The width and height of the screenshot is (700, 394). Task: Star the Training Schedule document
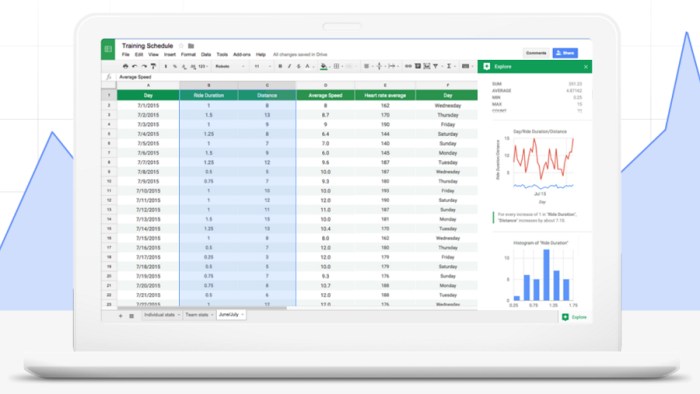click(181, 46)
